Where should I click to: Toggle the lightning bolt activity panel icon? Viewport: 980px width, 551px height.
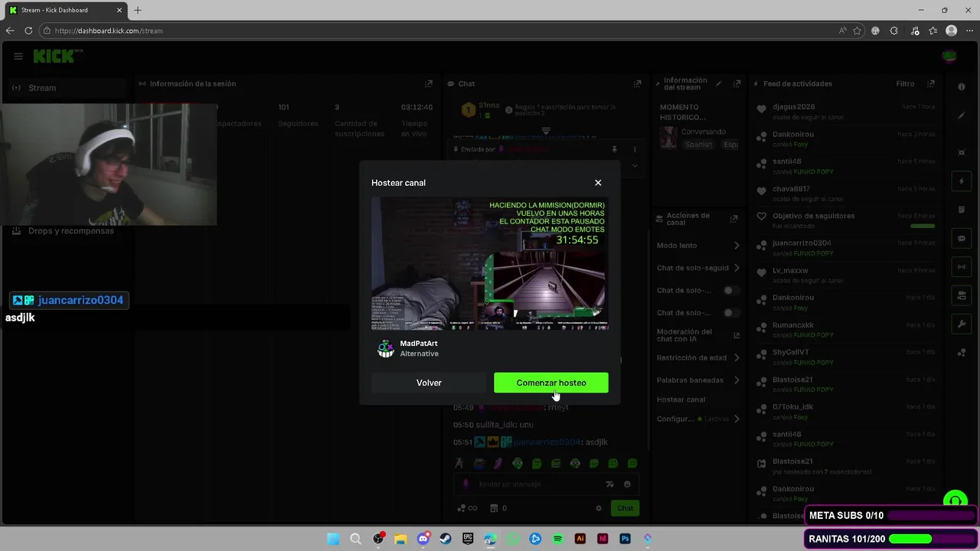pos(962,181)
